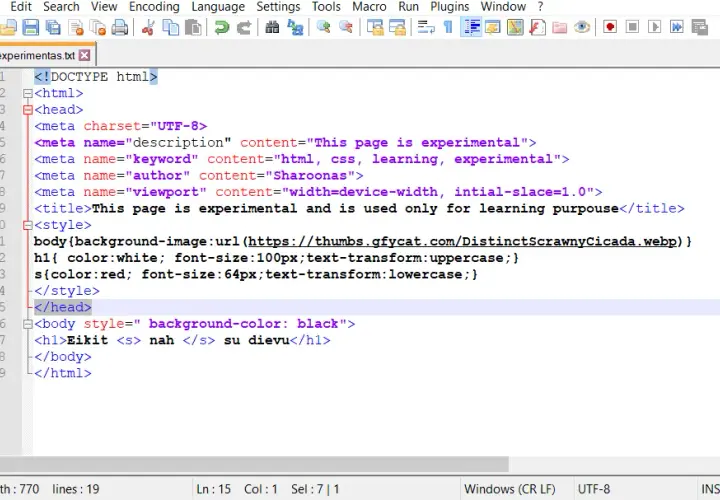The height and width of the screenshot is (500, 720).
Task: Click the 'Sharoonas' author value
Action: [310, 176]
